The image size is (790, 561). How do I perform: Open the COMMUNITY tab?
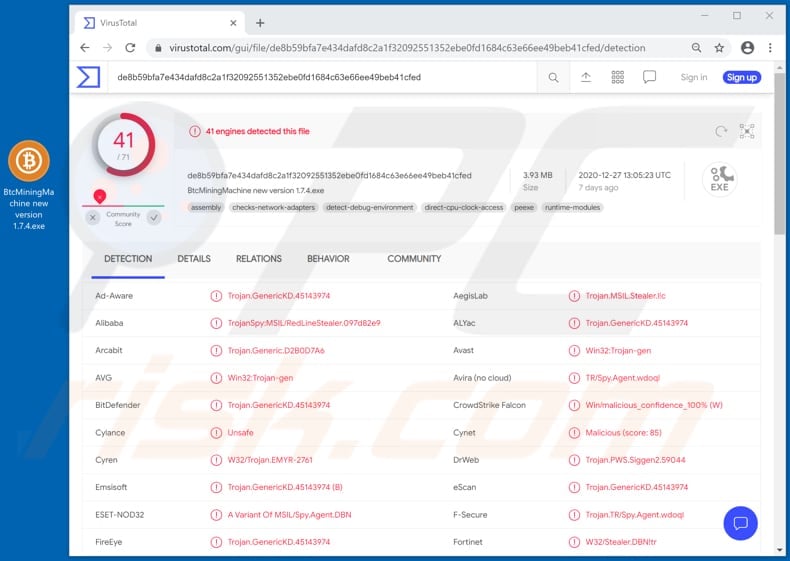click(x=414, y=259)
